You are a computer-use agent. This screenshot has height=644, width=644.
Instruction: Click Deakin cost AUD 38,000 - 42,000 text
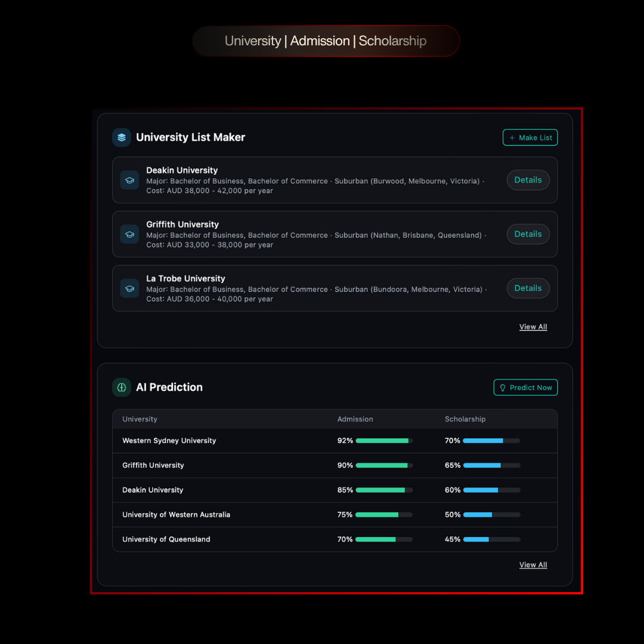[x=209, y=191]
